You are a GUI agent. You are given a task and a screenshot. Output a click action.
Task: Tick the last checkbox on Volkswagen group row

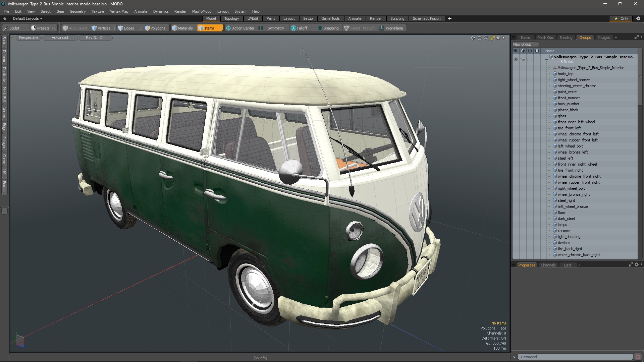tap(537, 59)
